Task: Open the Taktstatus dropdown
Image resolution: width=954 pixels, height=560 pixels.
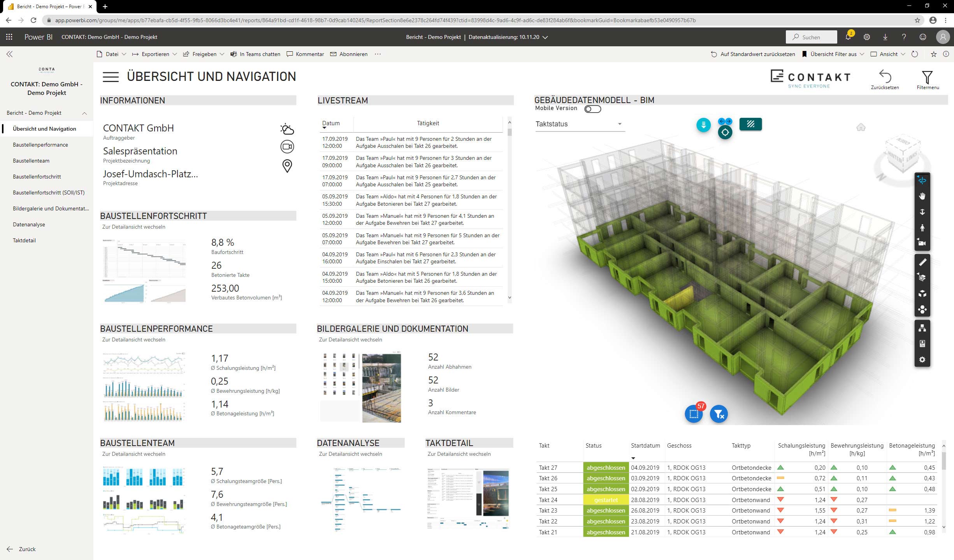Action: pyautogui.click(x=580, y=124)
